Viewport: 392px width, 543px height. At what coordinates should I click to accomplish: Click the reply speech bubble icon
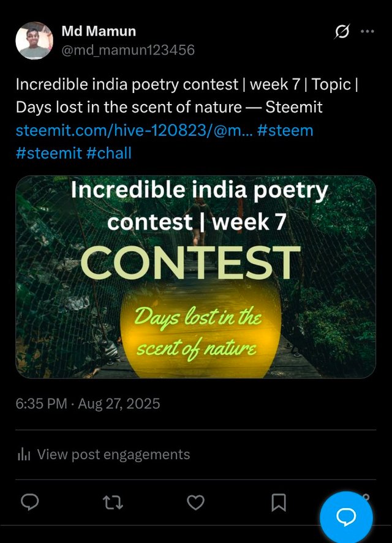(30, 503)
